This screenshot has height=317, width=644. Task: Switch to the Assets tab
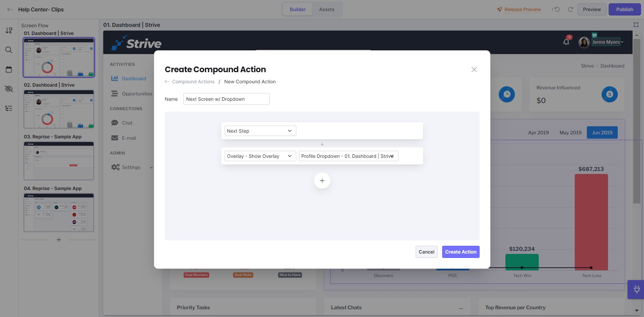[327, 9]
